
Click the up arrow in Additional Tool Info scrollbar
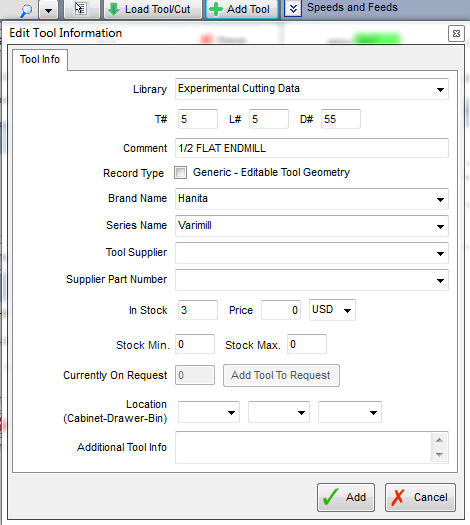[440, 440]
